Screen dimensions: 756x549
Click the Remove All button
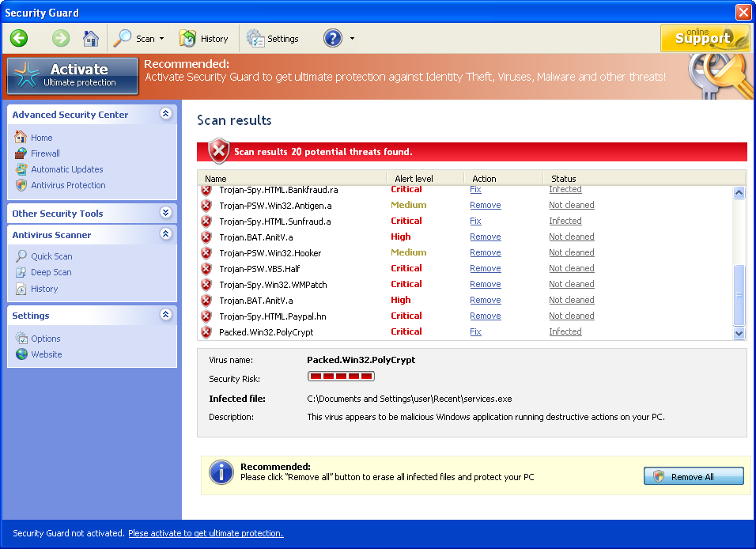[x=694, y=476]
